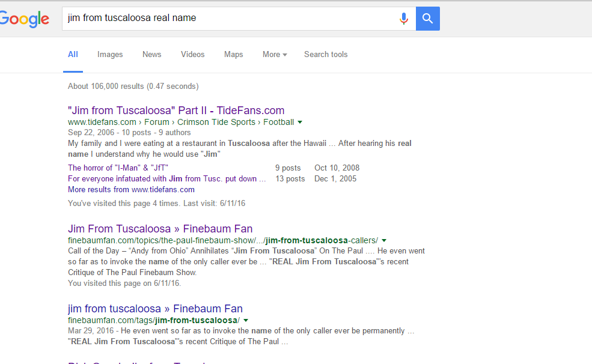The image size is (592, 364).
Task: Go to the Videos tab
Action: [192, 55]
